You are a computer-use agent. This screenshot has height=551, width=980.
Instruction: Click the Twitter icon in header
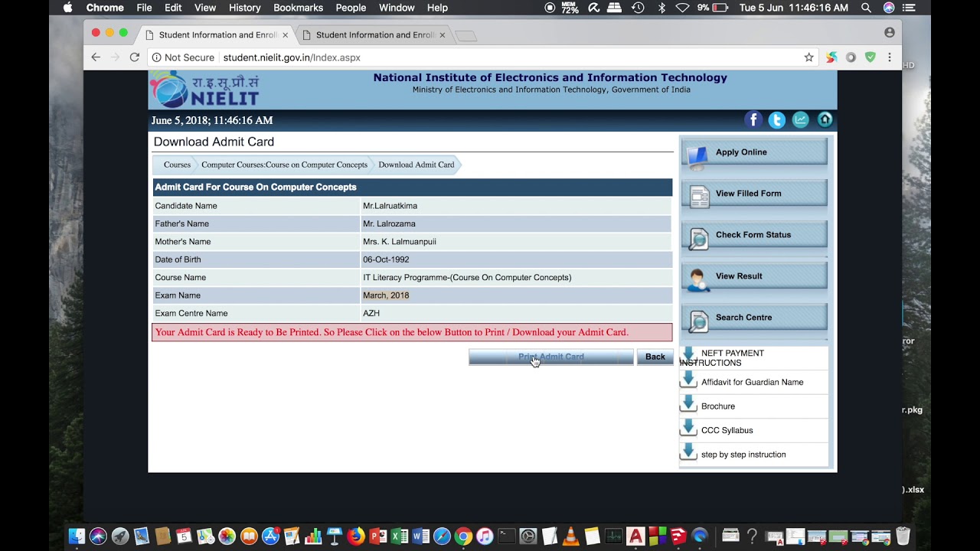(x=777, y=120)
